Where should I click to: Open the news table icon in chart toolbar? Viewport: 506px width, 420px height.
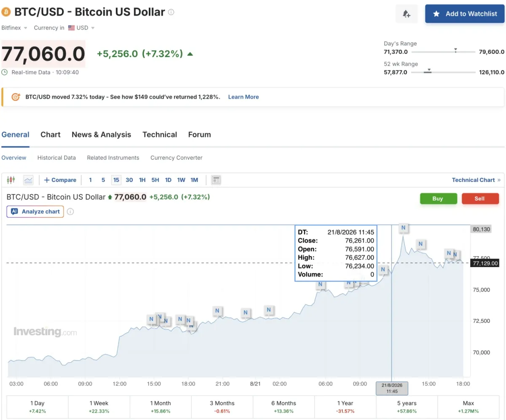coord(216,180)
